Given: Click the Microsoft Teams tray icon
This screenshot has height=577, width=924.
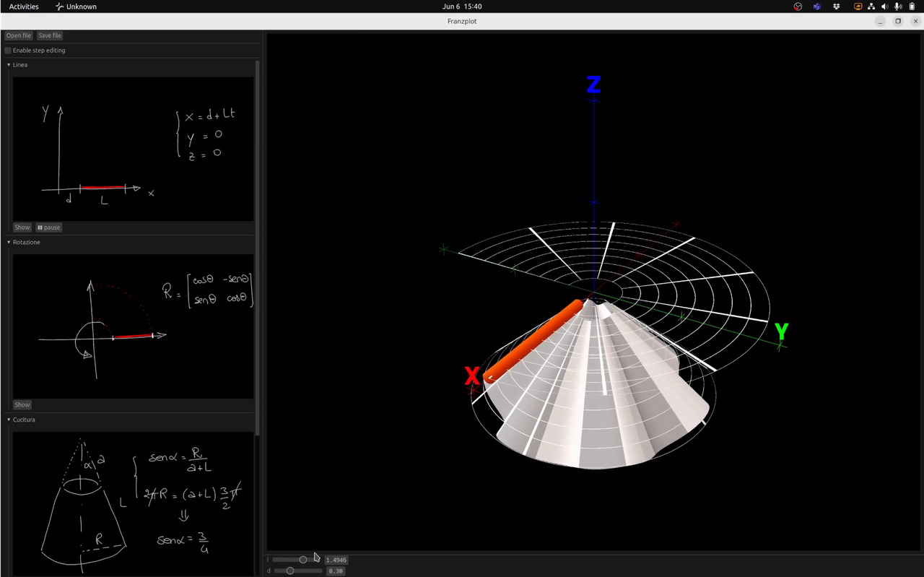Looking at the screenshot, I should click(817, 6).
